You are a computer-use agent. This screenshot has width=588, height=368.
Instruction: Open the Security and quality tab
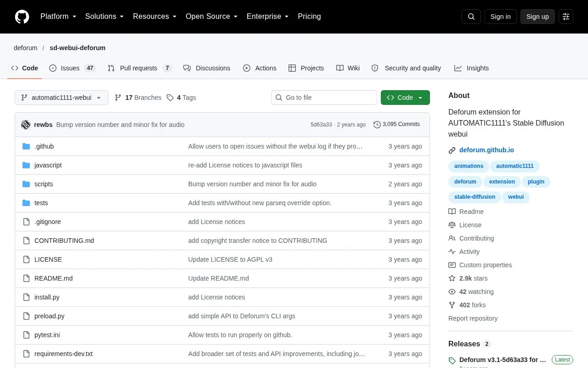406,68
